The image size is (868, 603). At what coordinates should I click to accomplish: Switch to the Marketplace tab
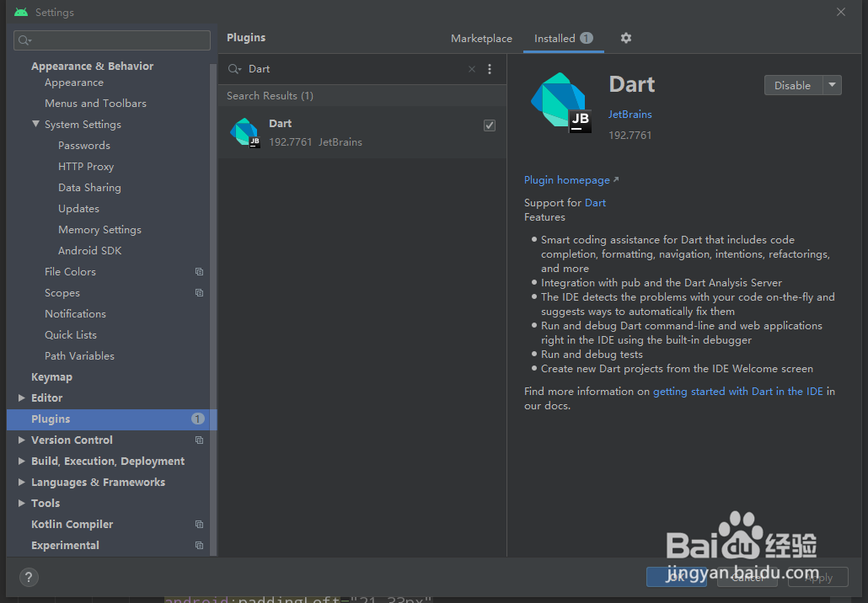click(x=481, y=39)
